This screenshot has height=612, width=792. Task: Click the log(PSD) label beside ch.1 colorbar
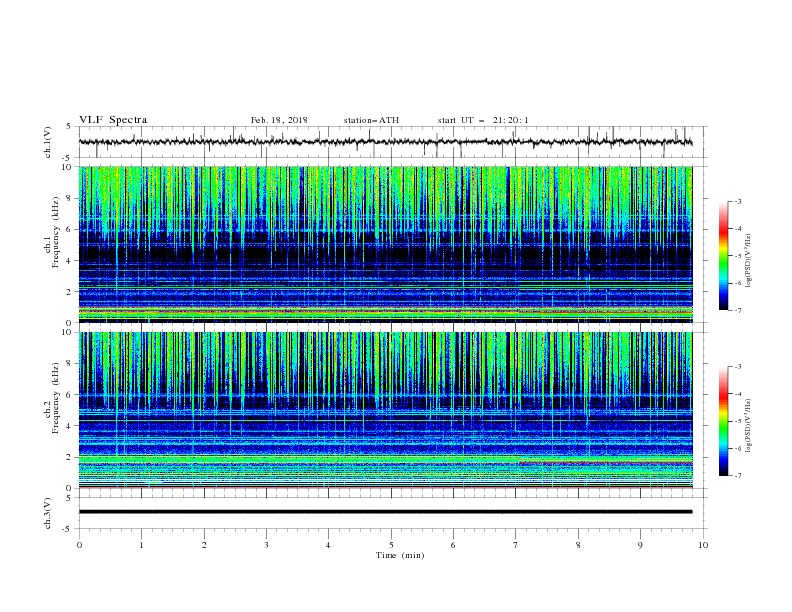749,261
